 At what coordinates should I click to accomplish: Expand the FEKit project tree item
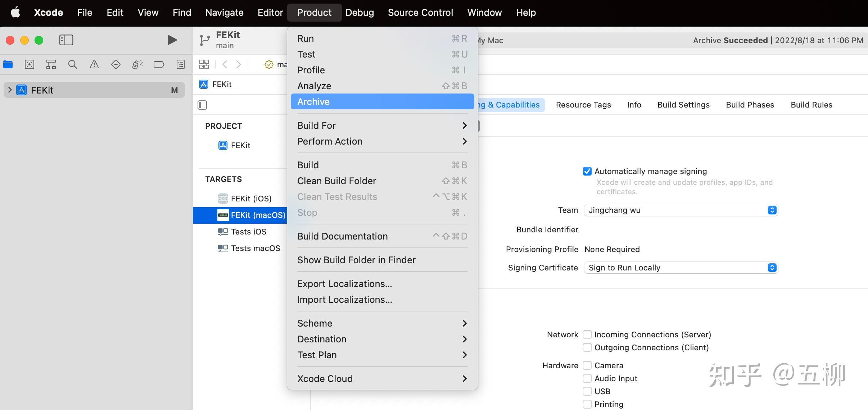click(x=10, y=90)
